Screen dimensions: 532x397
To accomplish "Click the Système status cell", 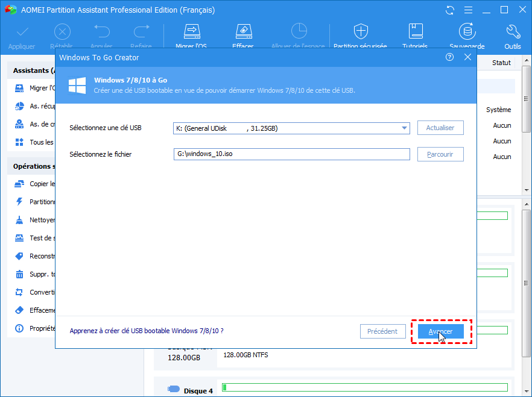I will 498,110.
